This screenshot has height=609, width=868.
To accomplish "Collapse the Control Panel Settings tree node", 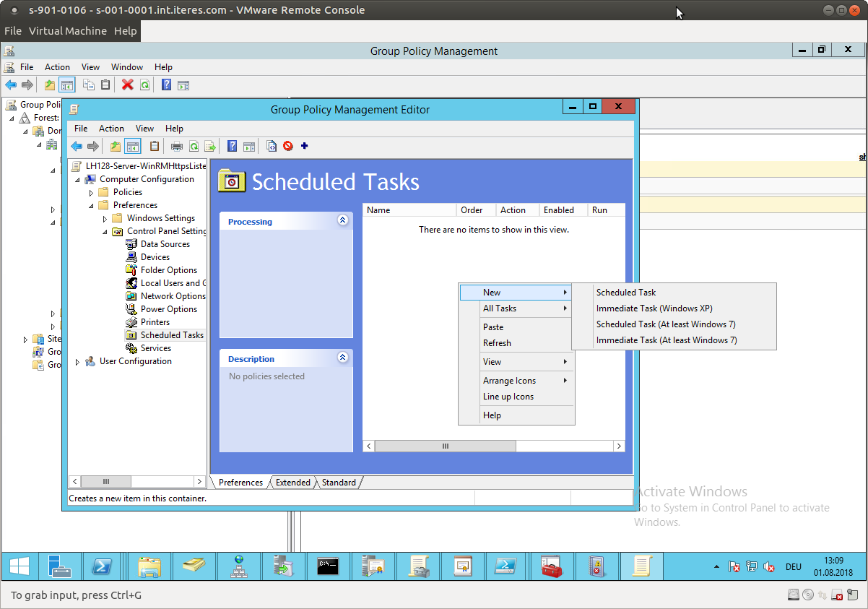I will click(105, 231).
